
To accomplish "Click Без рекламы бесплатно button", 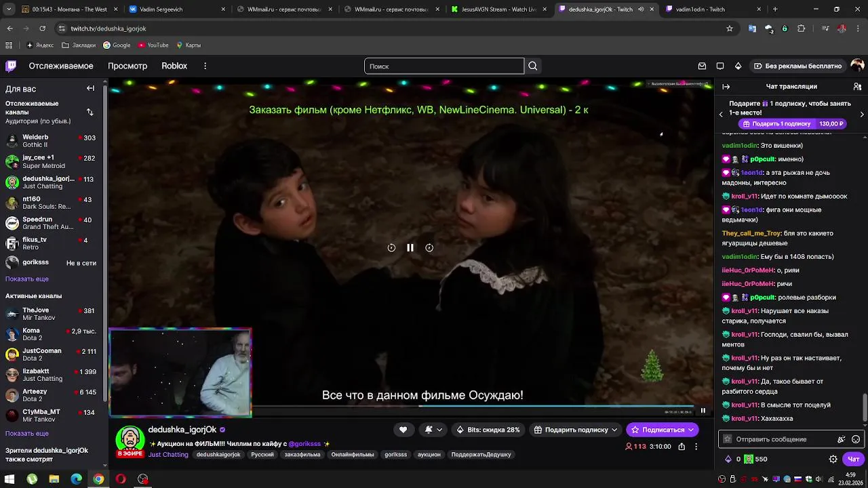I will [x=797, y=66].
